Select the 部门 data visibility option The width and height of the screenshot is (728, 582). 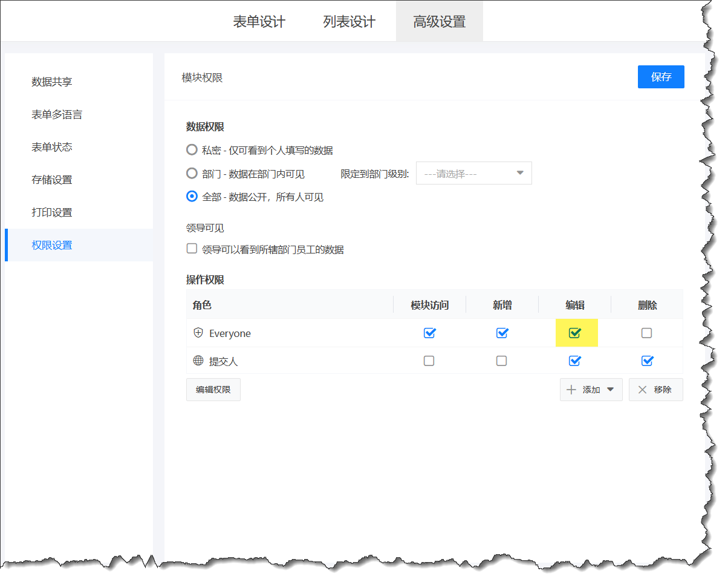point(192,173)
